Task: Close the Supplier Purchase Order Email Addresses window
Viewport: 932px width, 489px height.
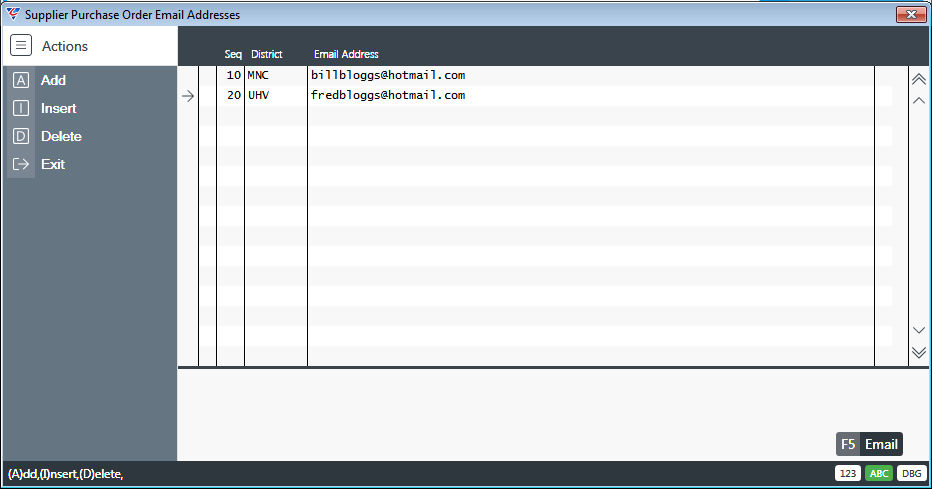Action: point(911,14)
